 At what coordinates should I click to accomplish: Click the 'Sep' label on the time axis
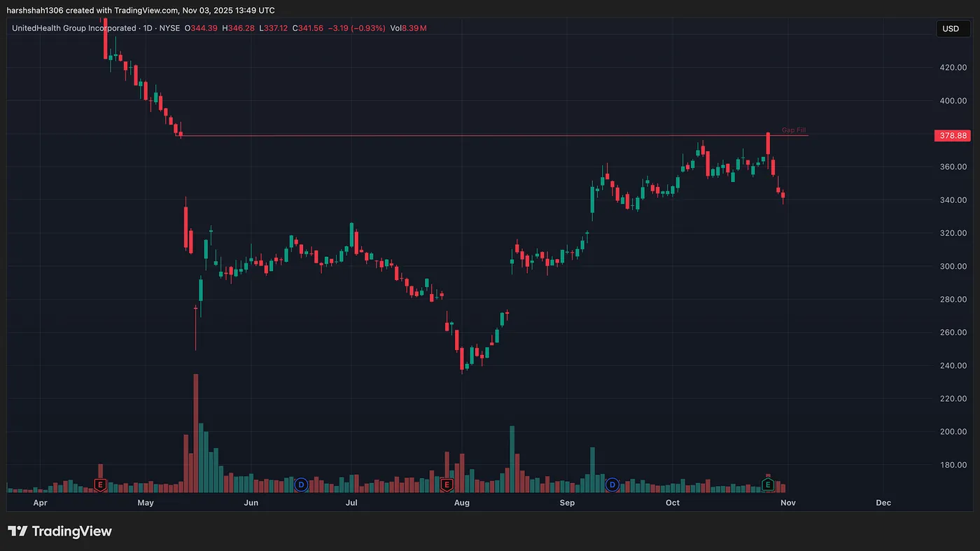567,503
